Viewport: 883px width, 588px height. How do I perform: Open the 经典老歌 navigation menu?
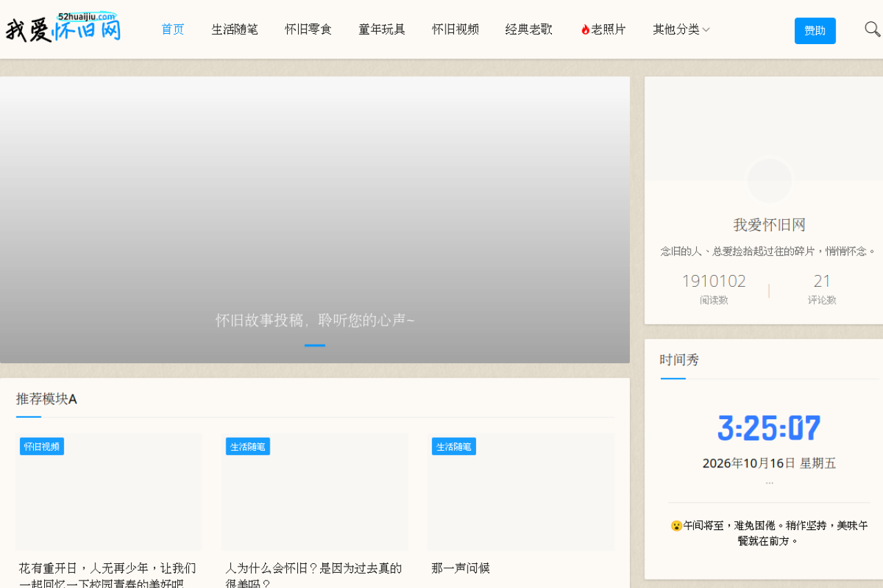coord(529,30)
